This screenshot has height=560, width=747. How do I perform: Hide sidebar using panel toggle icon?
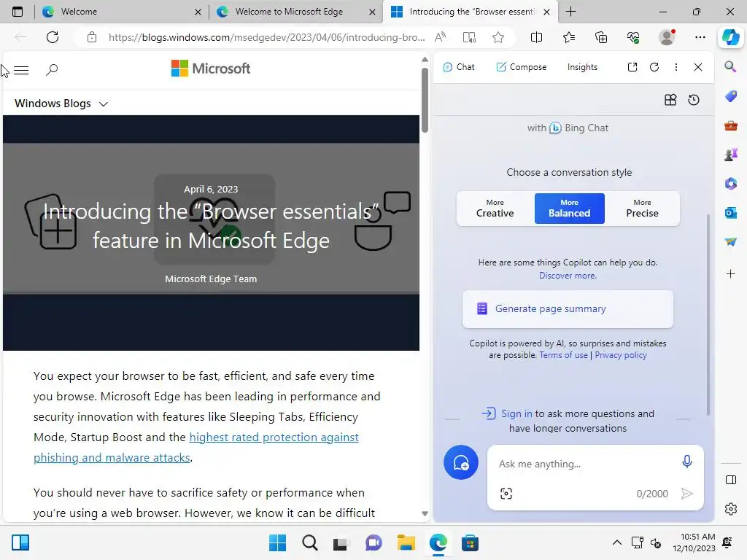coord(731,480)
